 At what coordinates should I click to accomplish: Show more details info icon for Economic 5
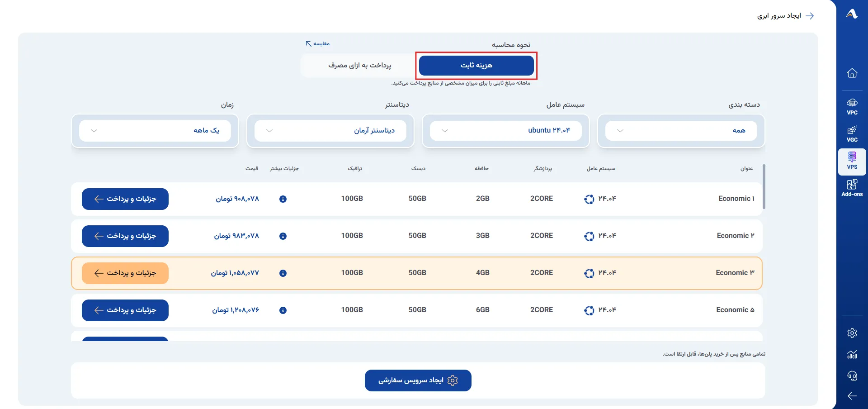[x=283, y=310]
